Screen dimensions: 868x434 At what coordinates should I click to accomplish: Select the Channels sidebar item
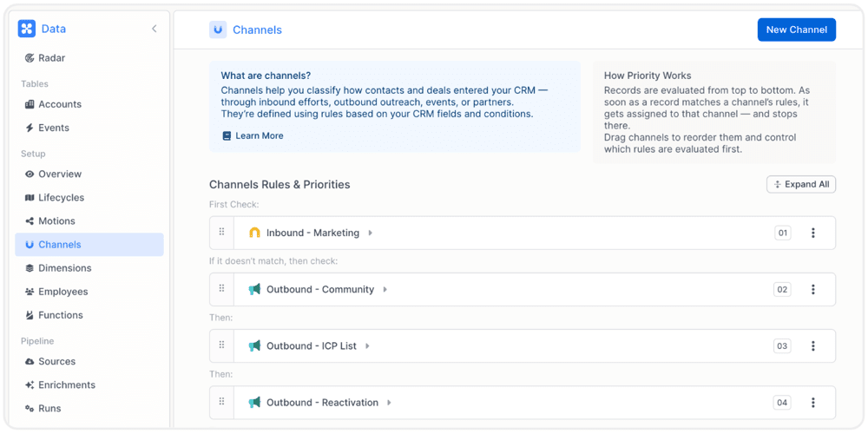[x=89, y=245]
